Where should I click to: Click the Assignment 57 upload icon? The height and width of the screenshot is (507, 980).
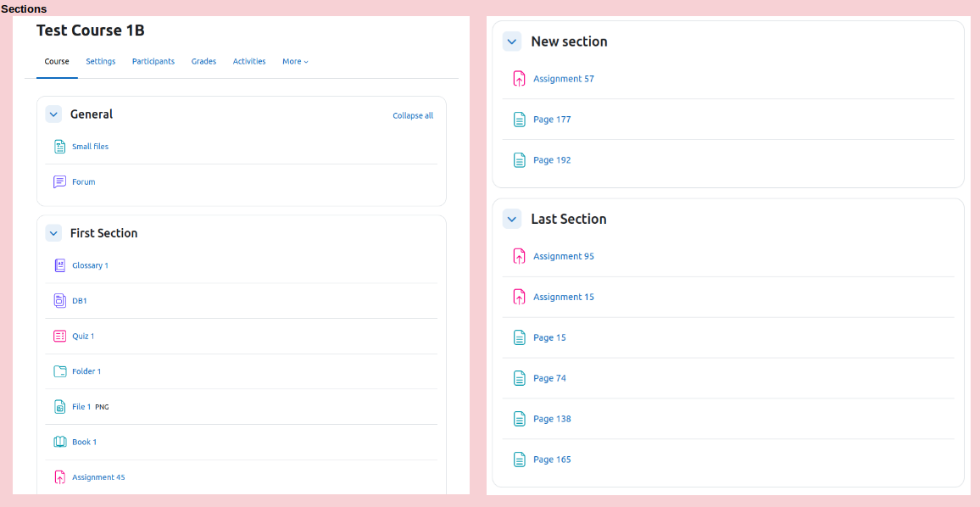coord(520,79)
